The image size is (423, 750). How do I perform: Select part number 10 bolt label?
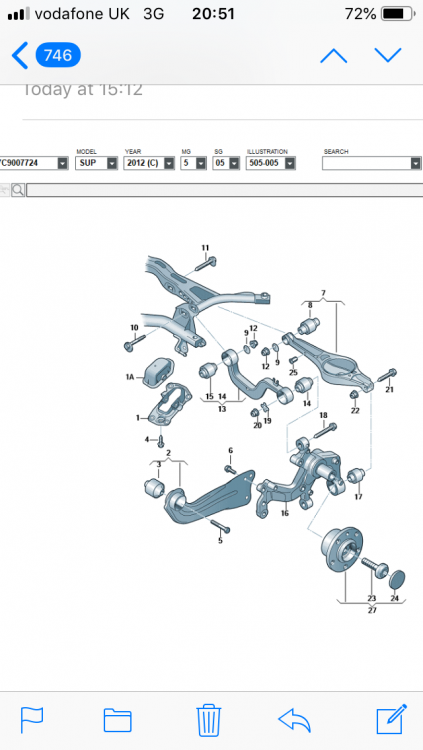pos(134,328)
